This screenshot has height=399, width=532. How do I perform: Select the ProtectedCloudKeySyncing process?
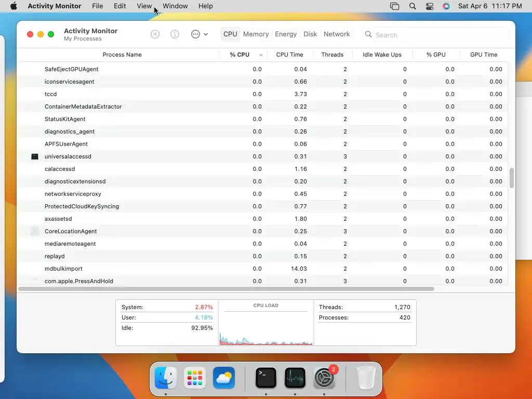click(x=262, y=206)
